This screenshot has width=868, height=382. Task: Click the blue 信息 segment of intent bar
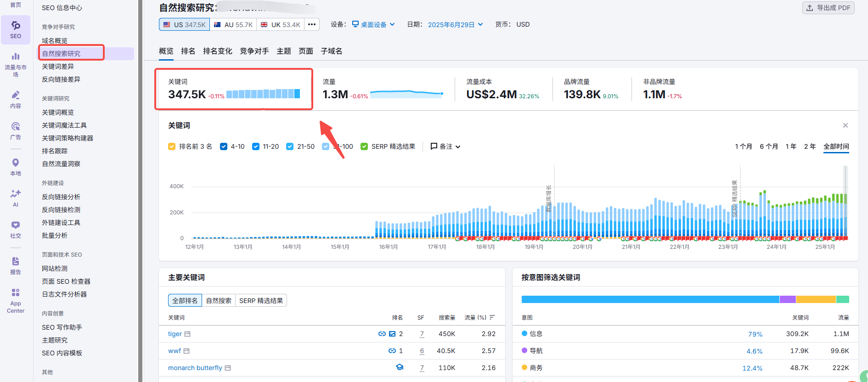point(650,299)
